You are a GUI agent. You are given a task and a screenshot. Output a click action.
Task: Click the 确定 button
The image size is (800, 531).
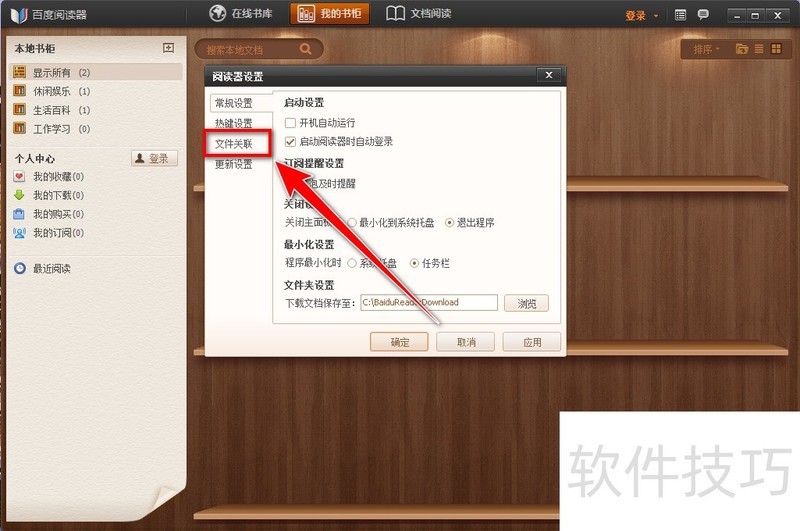pos(399,342)
